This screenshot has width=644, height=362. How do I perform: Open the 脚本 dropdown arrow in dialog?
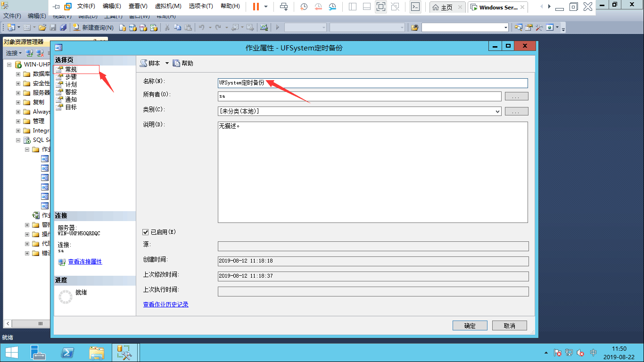tap(167, 63)
